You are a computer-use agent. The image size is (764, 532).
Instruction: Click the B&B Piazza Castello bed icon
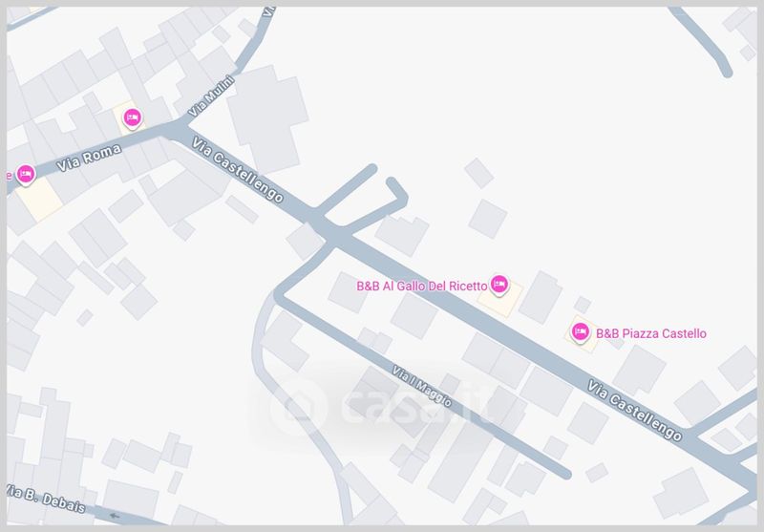[580, 332]
